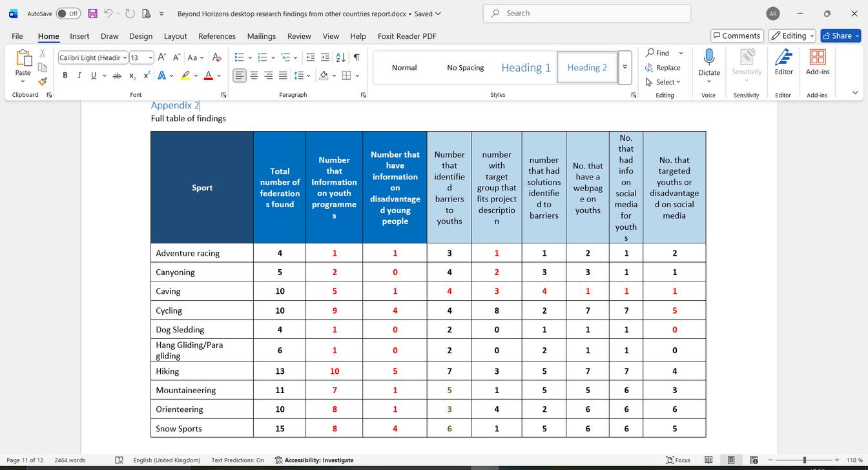Center align the paragraph text
The width and height of the screenshot is (868, 470).
[x=254, y=76]
